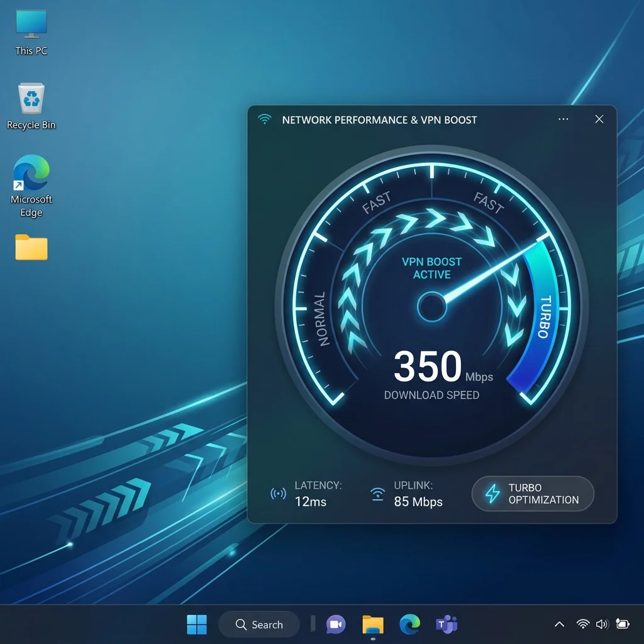Viewport: 644px width, 644px height.
Task: Click the NORMAL zone label on gauge
Action: [x=323, y=319]
